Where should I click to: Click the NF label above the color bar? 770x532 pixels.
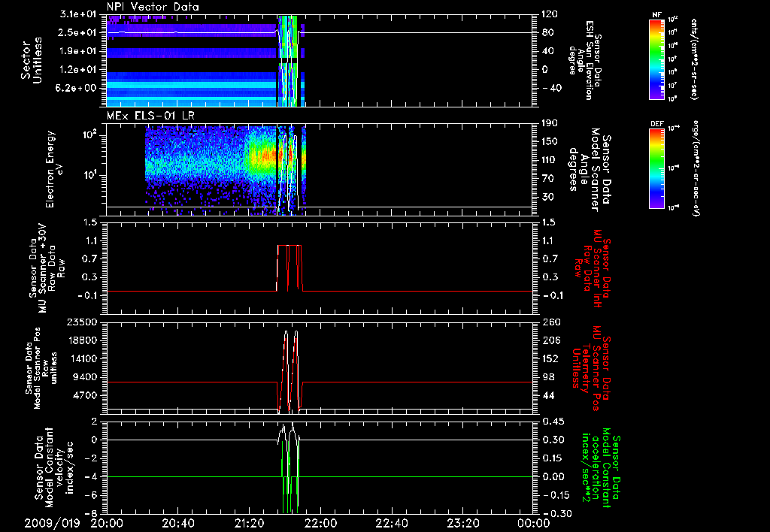coord(656,15)
